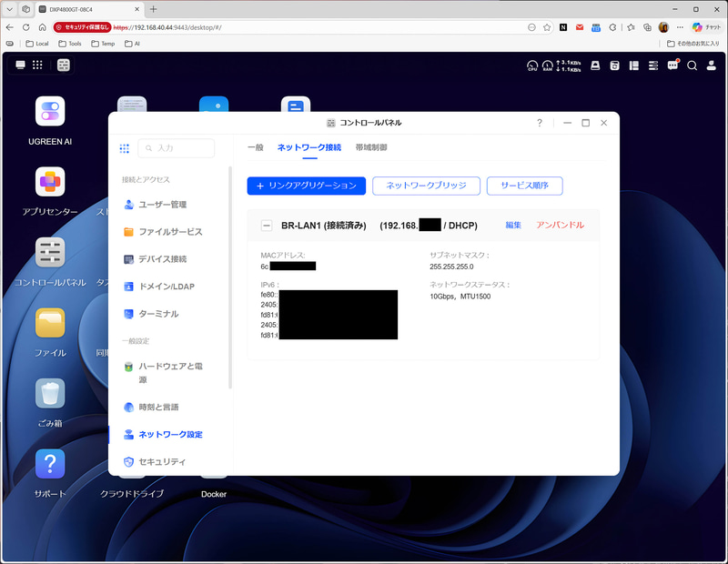Viewport: 728px width, 564px height.
Task: Click the browser back arrow
Action: coord(10,27)
